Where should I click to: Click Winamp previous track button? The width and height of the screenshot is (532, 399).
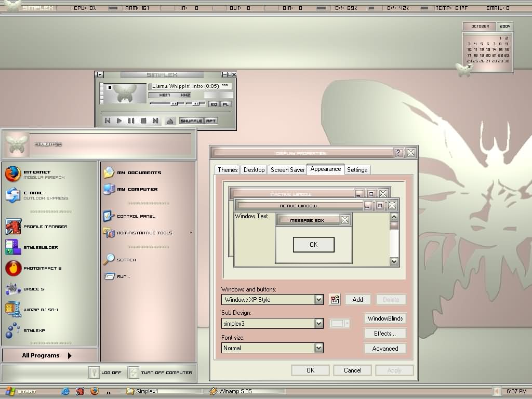point(108,121)
